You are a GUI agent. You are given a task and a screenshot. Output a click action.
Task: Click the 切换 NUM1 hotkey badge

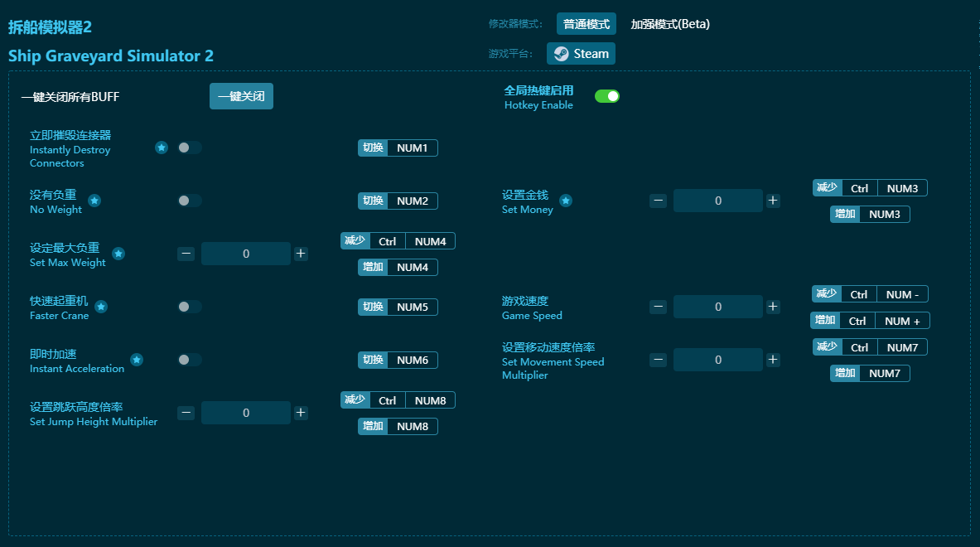click(x=398, y=148)
